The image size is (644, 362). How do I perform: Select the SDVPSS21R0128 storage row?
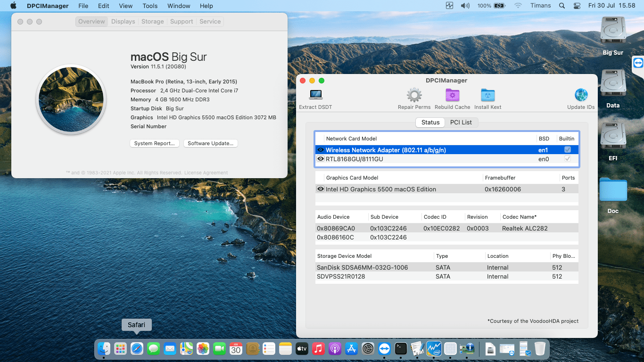(447, 277)
